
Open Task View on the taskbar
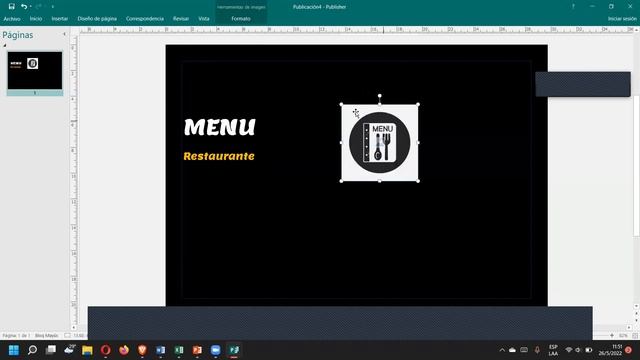pos(51,350)
